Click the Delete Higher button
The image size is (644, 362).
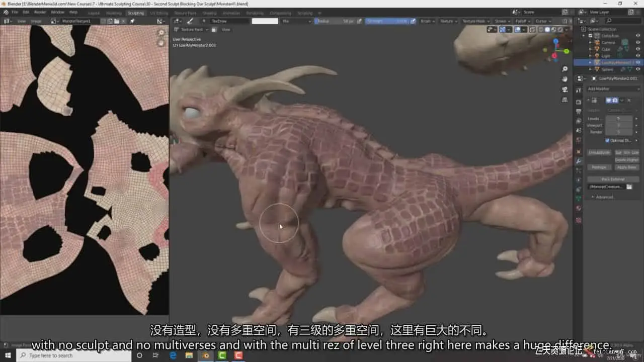626,160
